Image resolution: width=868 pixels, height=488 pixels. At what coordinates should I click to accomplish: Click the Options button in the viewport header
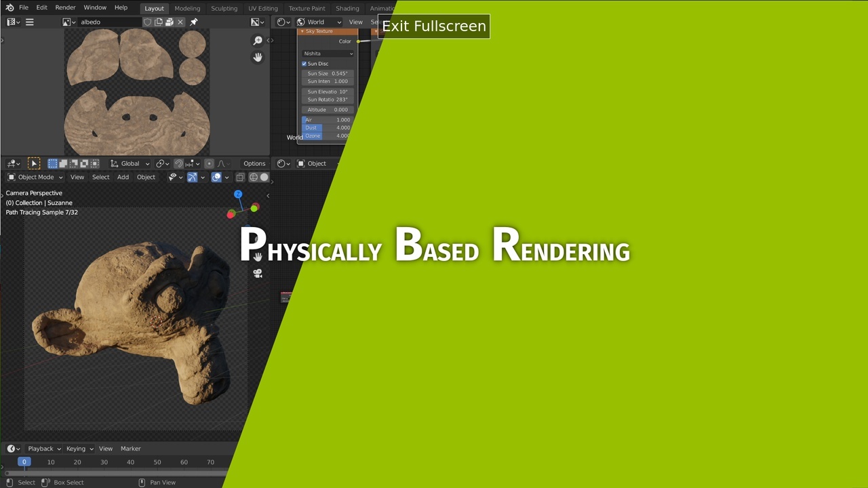point(254,163)
